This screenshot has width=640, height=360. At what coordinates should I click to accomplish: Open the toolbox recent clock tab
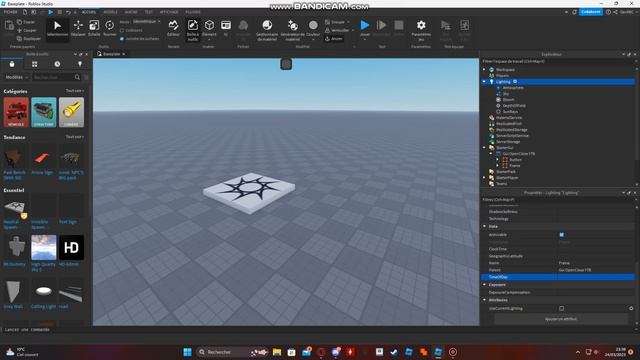(x=57, y=64)
